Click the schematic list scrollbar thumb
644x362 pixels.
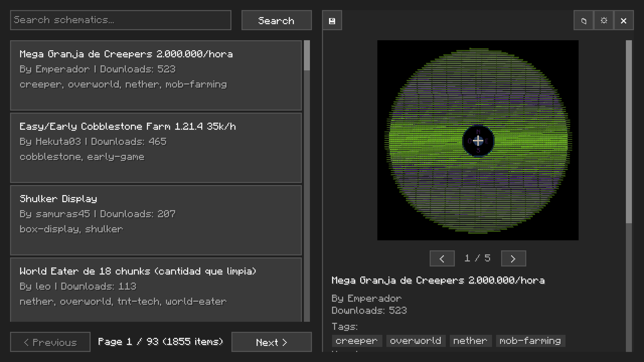[x=307, y=56]
